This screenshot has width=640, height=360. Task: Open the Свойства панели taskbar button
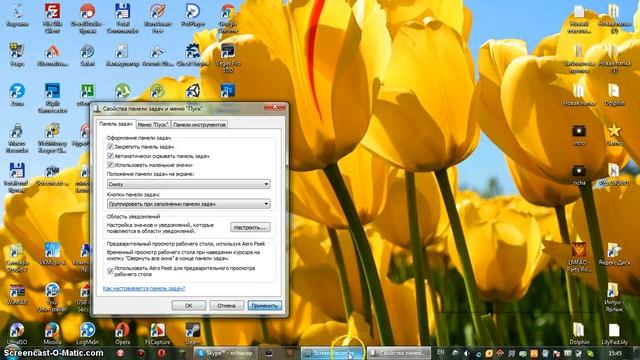[399, 353]
